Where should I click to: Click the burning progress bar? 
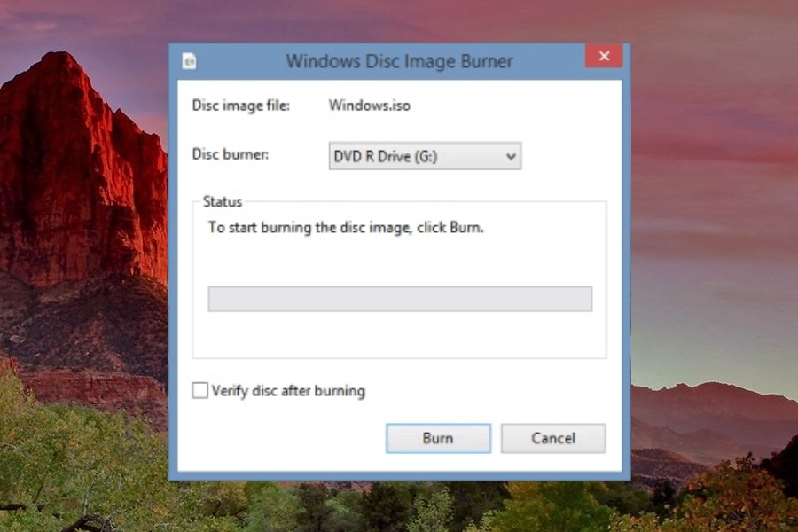pyautogui.click(x=399, y=298)
